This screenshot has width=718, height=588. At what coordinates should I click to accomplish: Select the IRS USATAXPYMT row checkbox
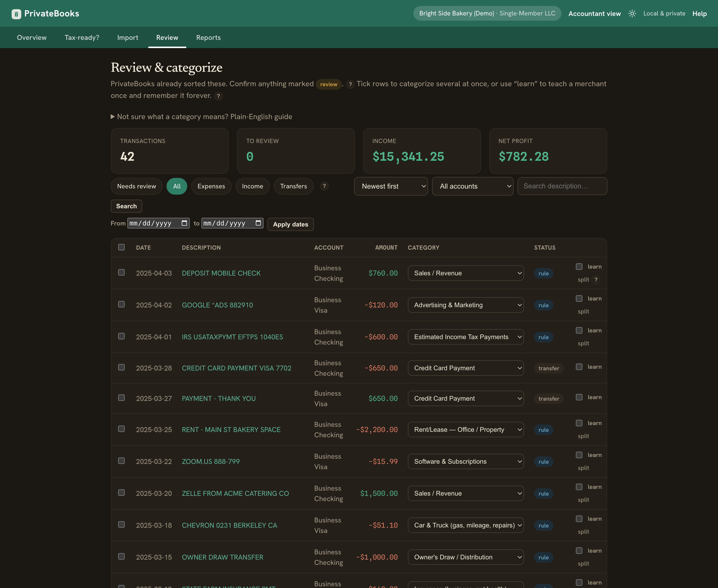click(121, 336)
